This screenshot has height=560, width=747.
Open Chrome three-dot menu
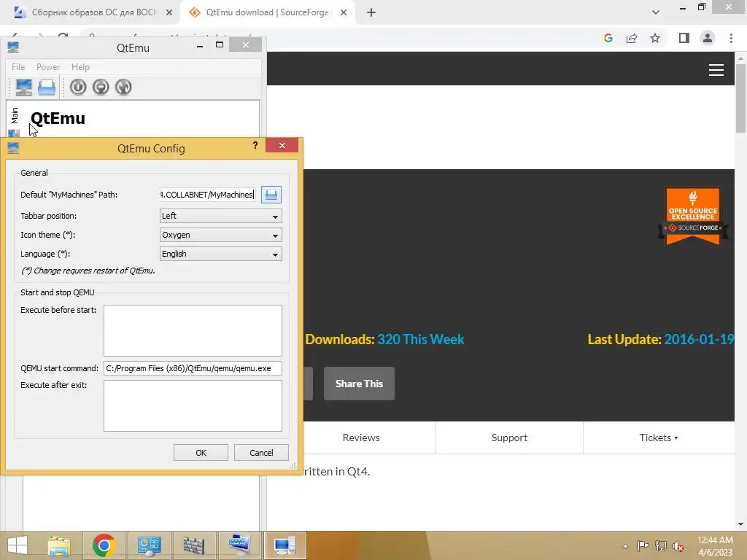click(x=731, y=38)
